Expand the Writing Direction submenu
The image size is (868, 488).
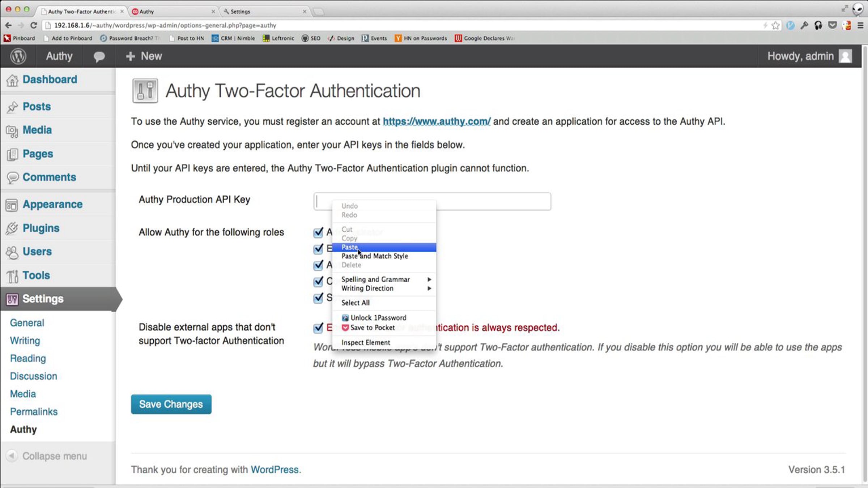(384, 288)
